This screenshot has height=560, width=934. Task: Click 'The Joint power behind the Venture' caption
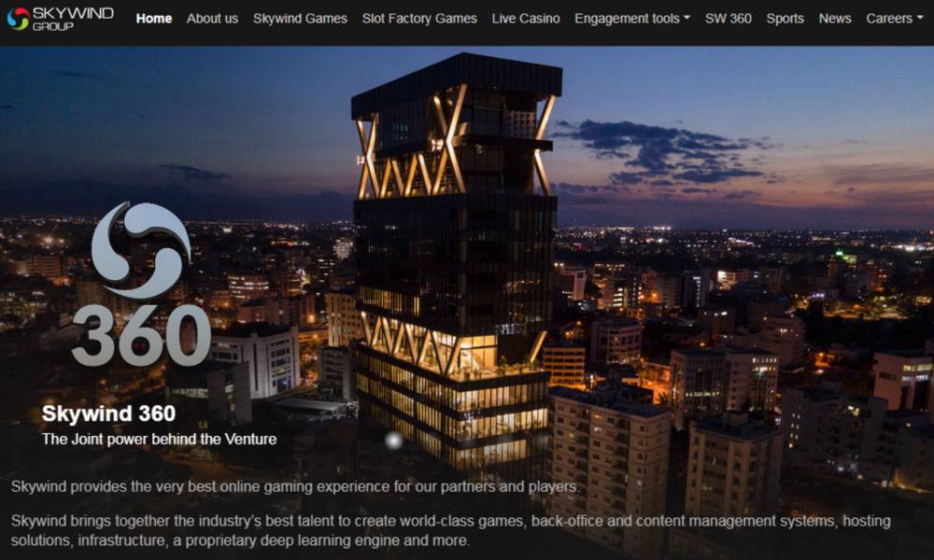(x=159, y=440)
